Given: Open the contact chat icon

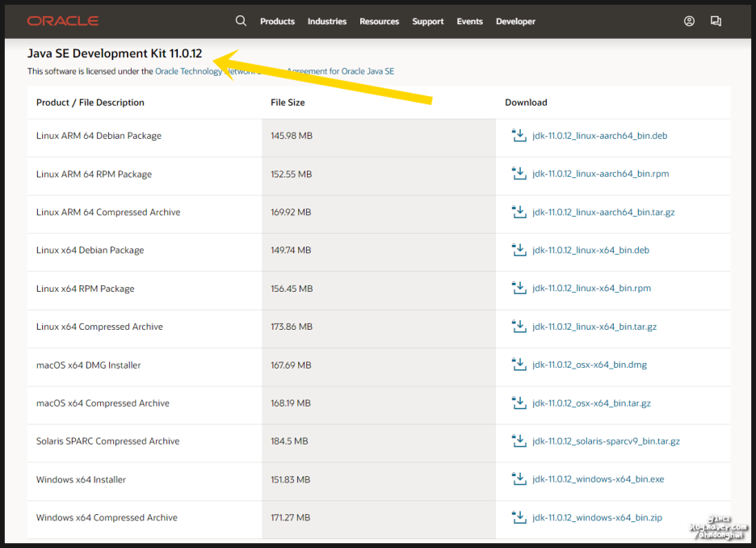Looking at the screenshot, I should point(716,21).
